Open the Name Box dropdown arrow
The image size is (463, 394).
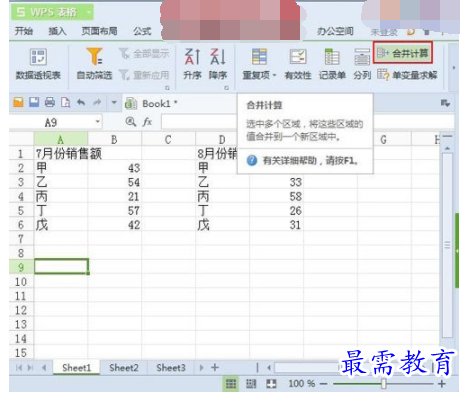(x=98, y=122)
